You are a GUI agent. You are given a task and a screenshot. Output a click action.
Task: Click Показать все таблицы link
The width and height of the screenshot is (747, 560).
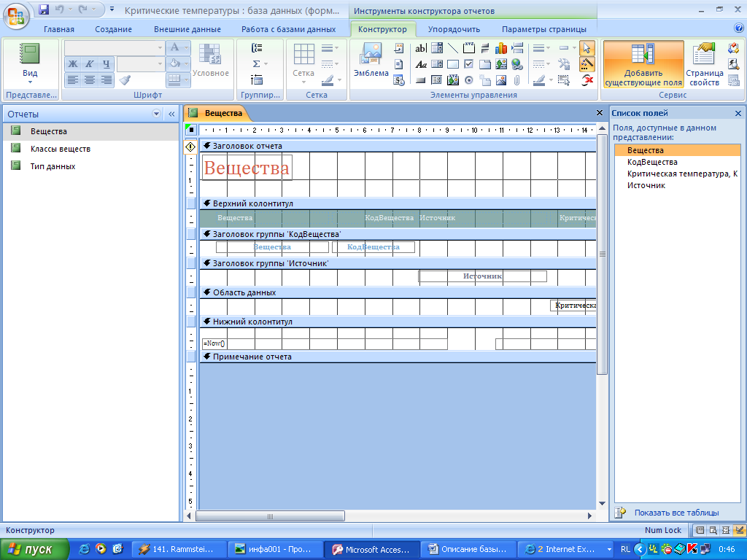point(676,513)
